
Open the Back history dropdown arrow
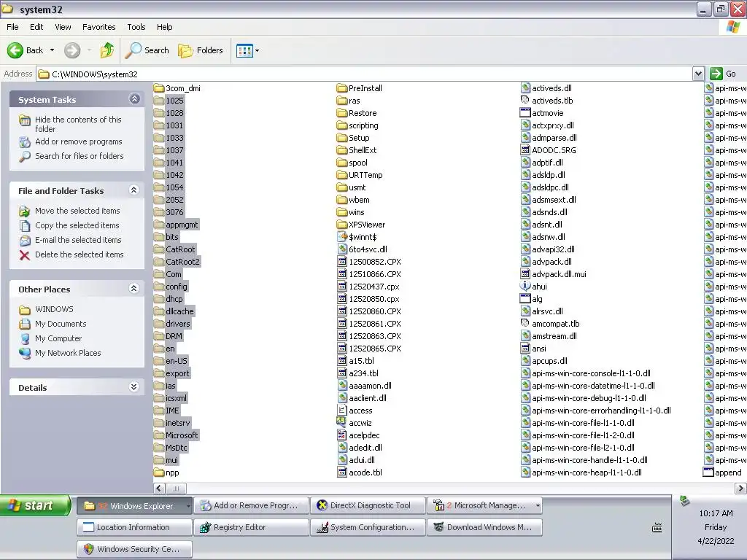coord(52,50)
